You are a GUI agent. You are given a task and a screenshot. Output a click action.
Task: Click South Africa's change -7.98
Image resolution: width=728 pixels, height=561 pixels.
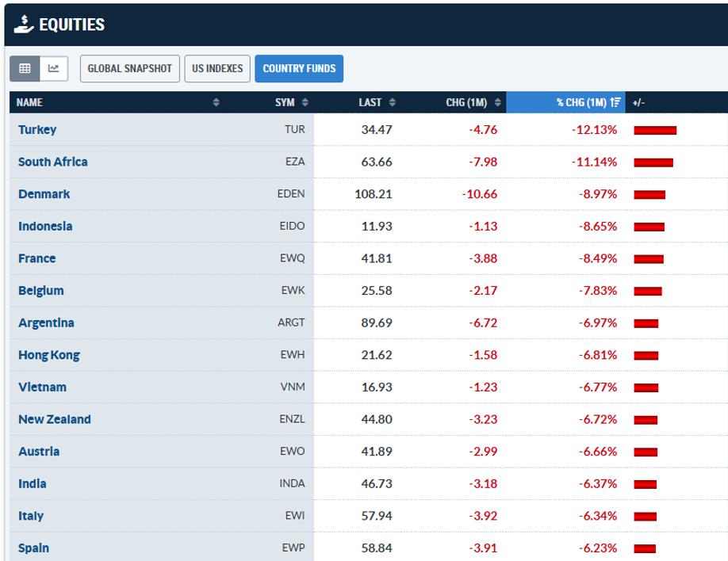pyautogui.click(x=483, y=162)
